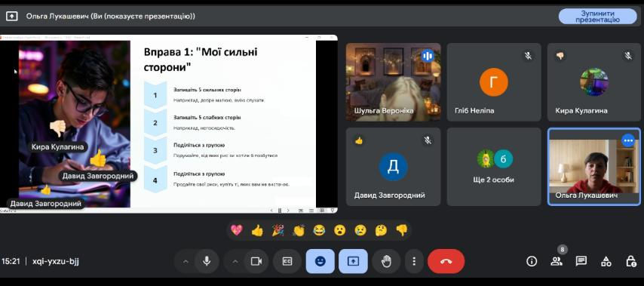Click step 4 arrow in the slide

(x=155, y=180)
